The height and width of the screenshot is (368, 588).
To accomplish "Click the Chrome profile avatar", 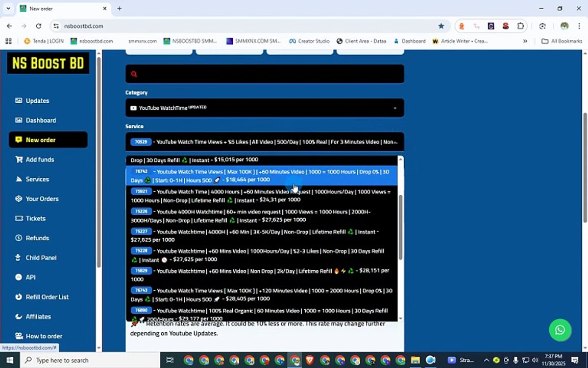I will pos(565,26).
